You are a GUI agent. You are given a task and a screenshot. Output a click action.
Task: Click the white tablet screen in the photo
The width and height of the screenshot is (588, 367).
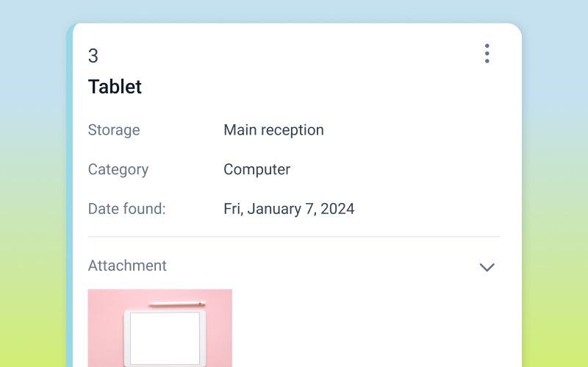tap(165, 338)
